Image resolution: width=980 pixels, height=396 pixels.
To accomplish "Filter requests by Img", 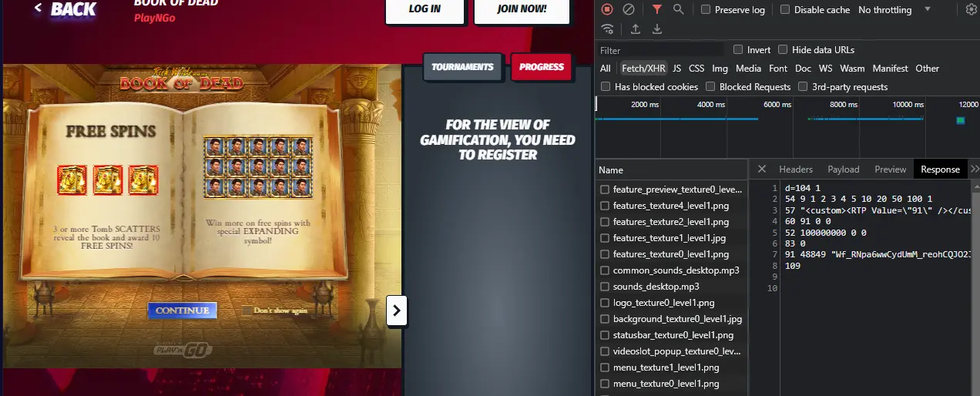I will click(x=720, y=68).
